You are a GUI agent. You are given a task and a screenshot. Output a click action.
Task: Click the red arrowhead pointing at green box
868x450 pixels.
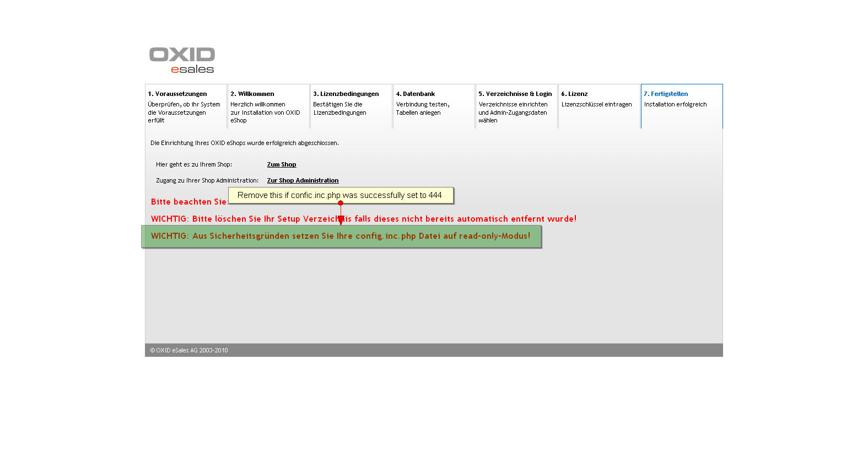pos(341,221)
